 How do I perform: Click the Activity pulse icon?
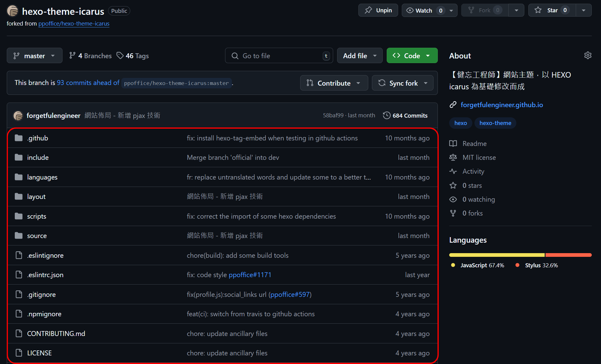coord(453,171)
